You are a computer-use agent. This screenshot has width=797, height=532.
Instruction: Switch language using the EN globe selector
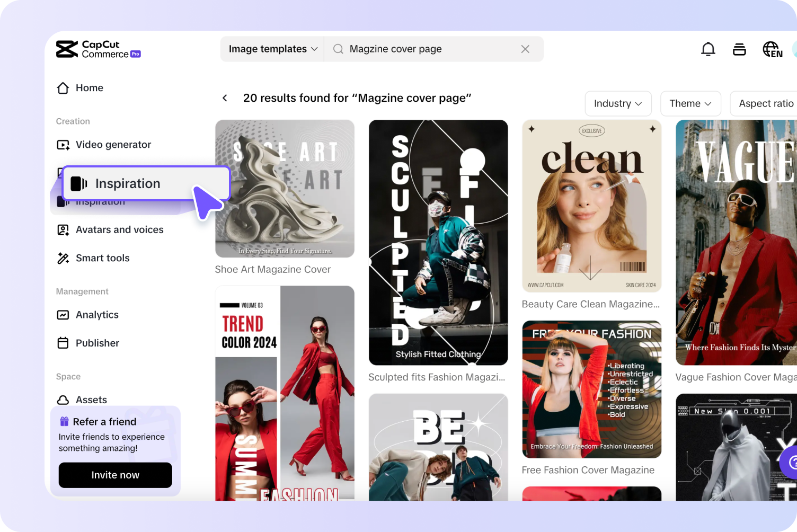point(772,49)
